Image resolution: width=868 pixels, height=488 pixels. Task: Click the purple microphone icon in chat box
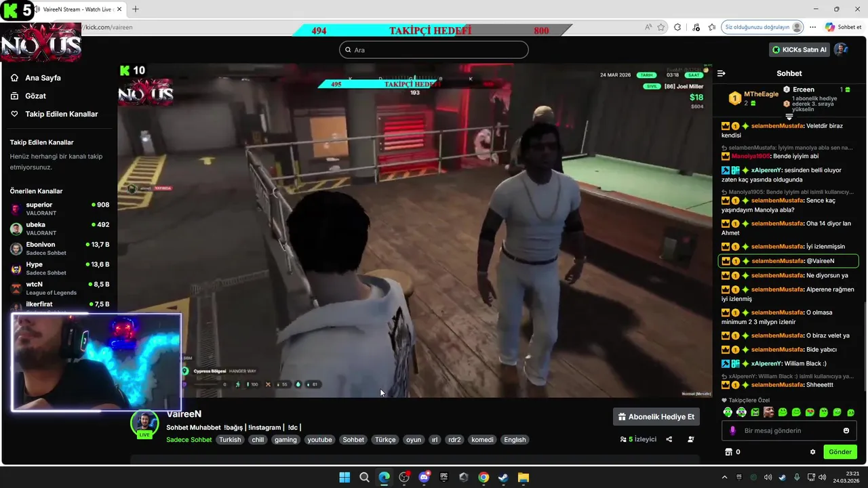[732, 430]
